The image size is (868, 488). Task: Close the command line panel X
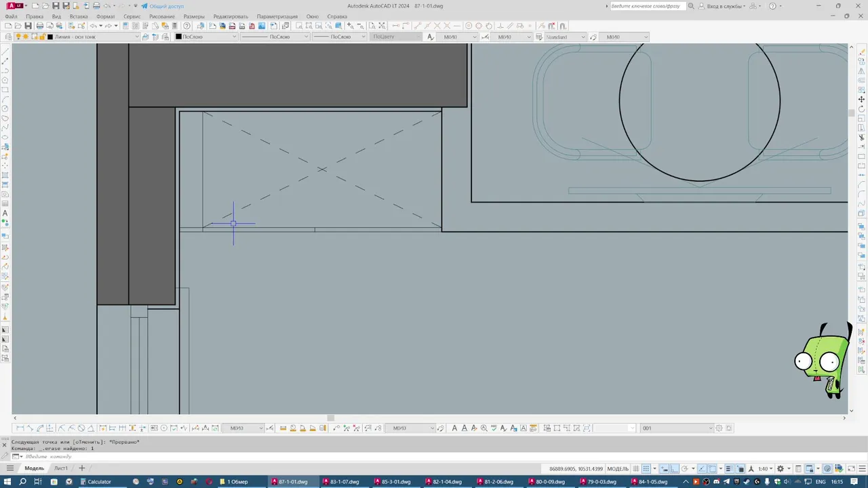point(4,445)
